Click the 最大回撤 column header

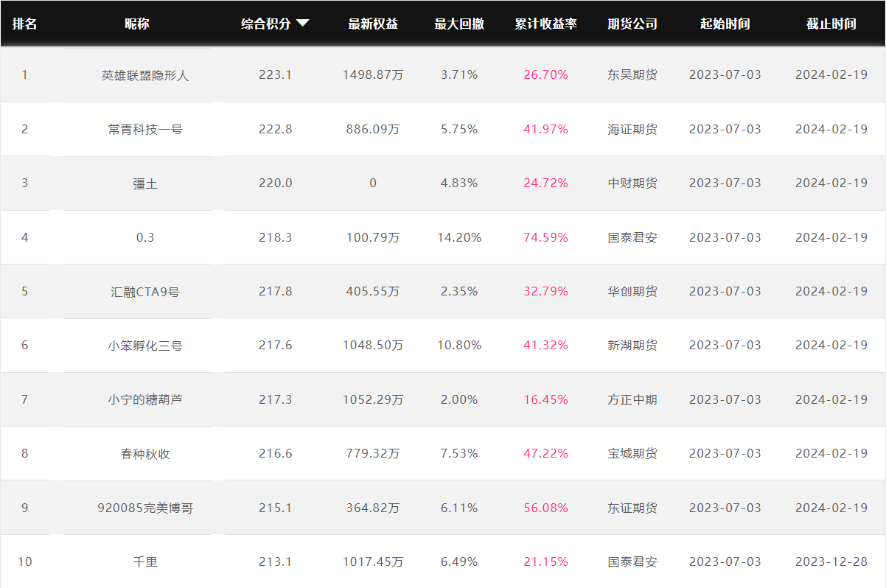pyautogui.click(x=459, y=24)
